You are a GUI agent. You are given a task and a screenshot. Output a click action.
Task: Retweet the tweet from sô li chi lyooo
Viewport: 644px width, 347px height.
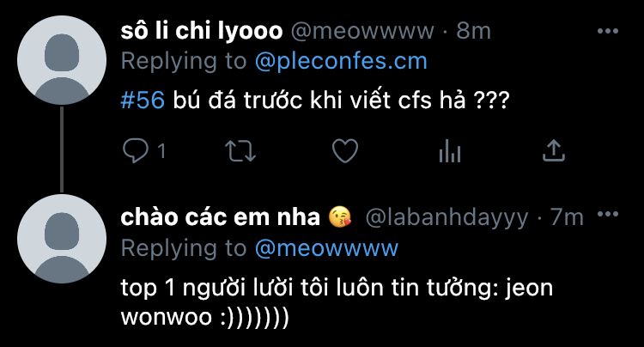240,150
